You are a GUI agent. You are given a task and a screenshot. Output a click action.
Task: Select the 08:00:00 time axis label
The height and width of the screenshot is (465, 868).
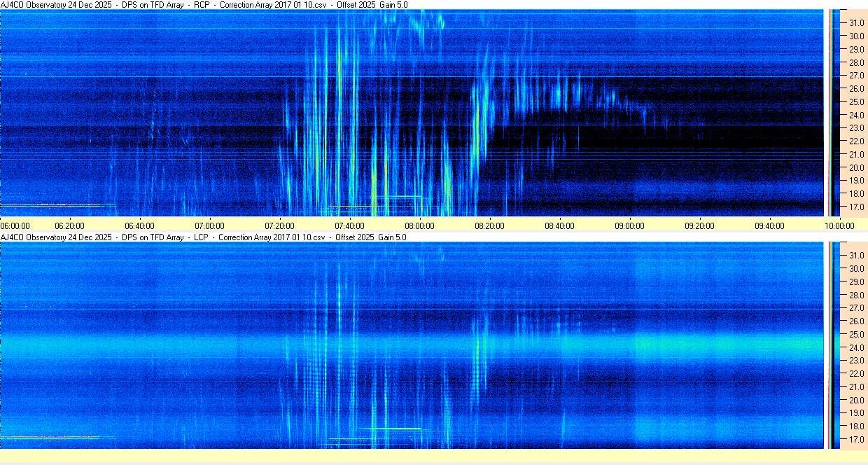[x=419, y=225]
